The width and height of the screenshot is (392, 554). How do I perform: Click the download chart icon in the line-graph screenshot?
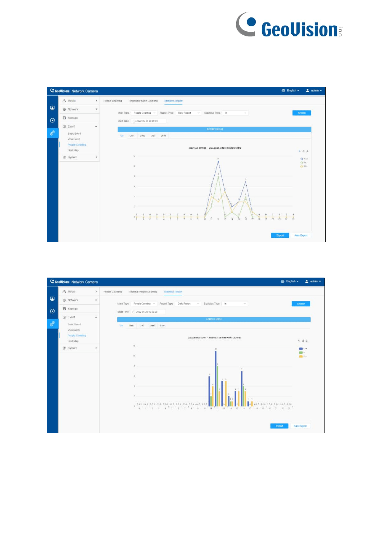point(307,151)
